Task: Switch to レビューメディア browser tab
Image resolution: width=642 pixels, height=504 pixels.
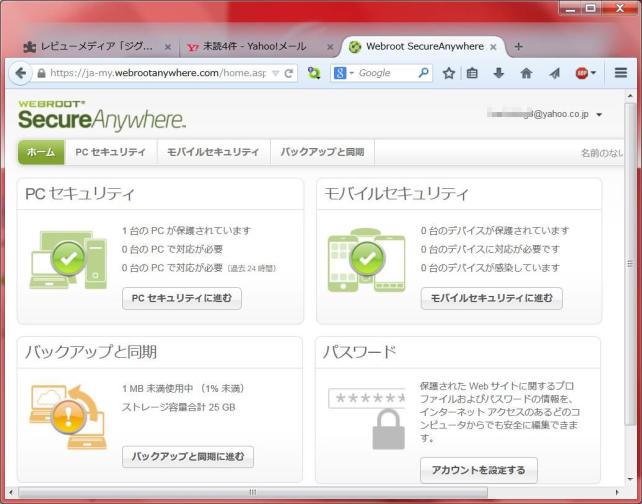Action: tap(97, 47)
